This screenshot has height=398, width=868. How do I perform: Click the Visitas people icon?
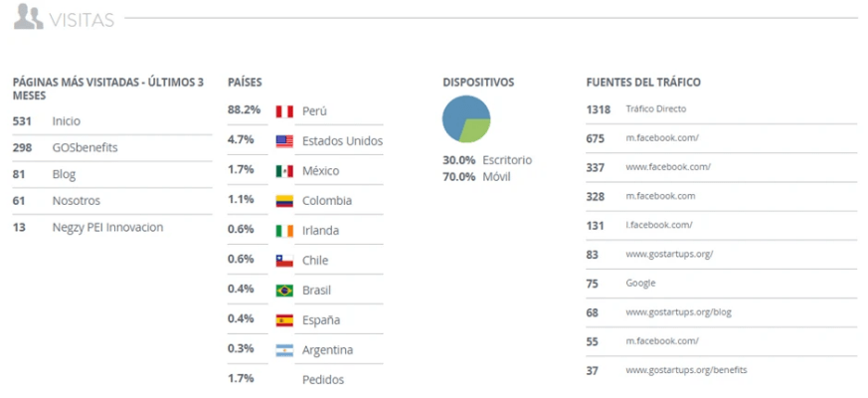28,17
